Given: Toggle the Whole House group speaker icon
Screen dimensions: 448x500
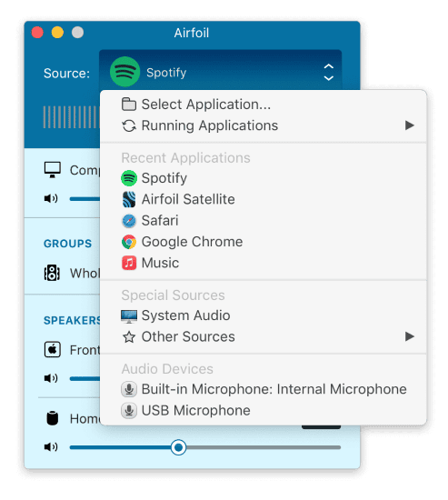Looking at the screenshot, I should [52, 273].
